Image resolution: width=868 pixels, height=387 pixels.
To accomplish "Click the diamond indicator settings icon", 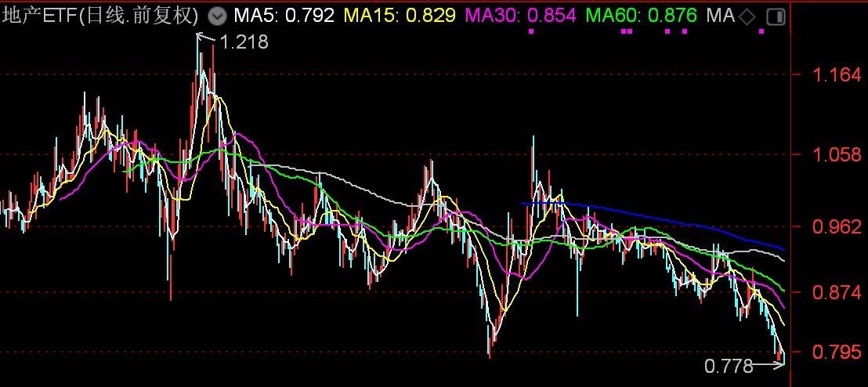I will coord(747,16).
